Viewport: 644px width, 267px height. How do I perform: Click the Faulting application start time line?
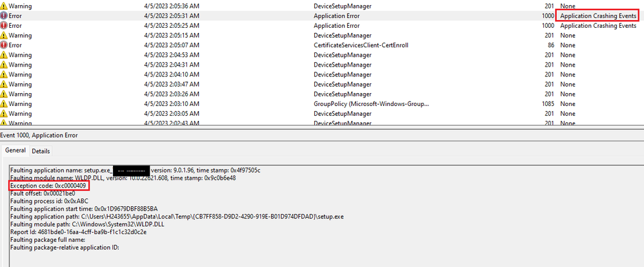[84, 209]
